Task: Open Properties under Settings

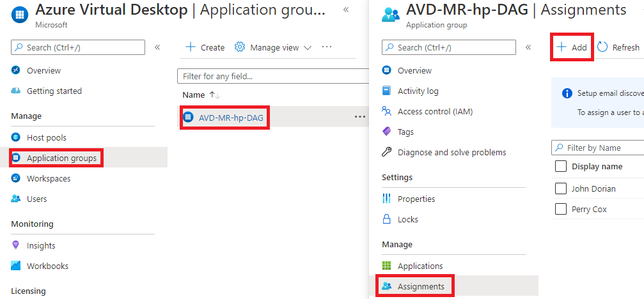Action: [x=416, y=199]
